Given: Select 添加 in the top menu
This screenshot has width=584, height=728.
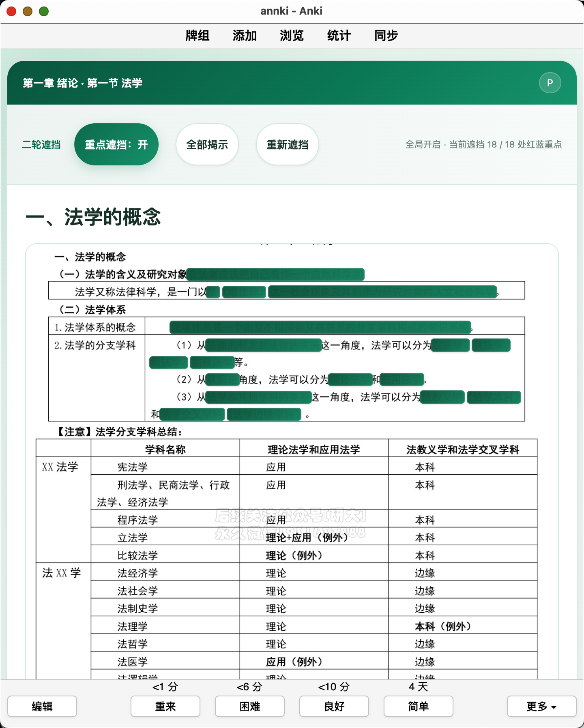Looking at the screenshot, I should tap(245, 36).
